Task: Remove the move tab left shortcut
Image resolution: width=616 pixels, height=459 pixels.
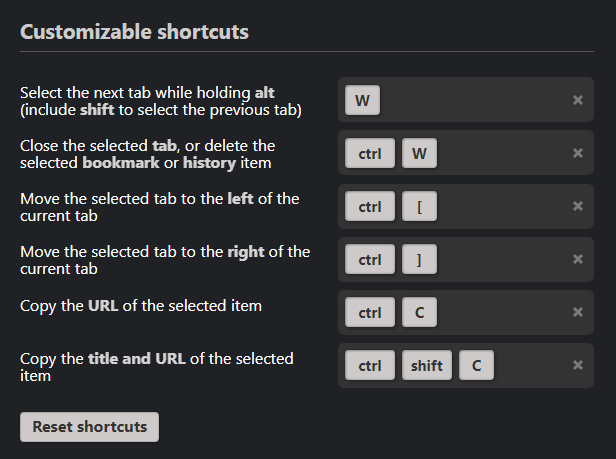Action: tap(578, 206)
